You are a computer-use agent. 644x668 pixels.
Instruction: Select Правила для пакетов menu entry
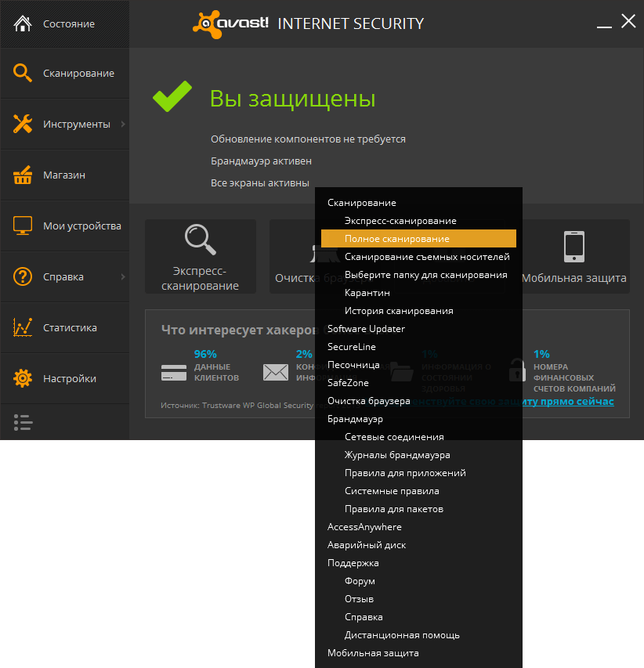click(418, 509)
